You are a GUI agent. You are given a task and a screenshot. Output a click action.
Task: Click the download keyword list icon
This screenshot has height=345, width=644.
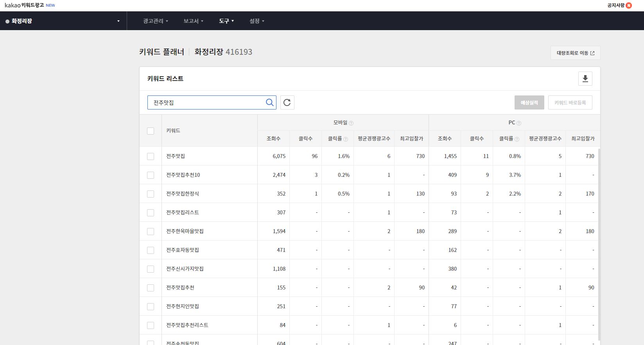coord(585,79)
